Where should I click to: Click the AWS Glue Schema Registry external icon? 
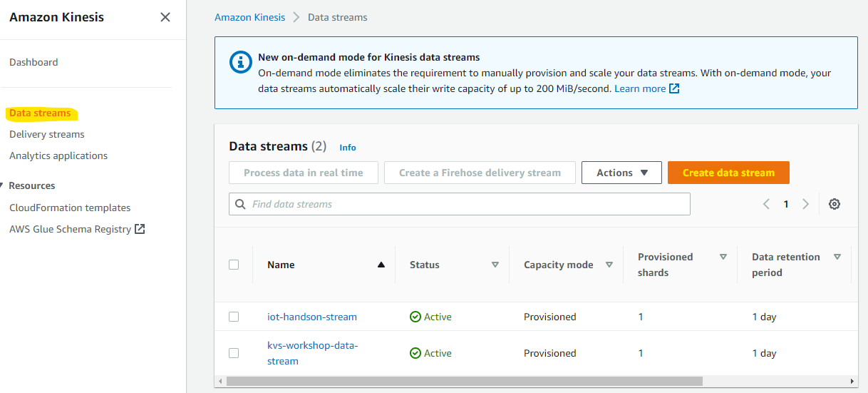(x=140, y=230)
